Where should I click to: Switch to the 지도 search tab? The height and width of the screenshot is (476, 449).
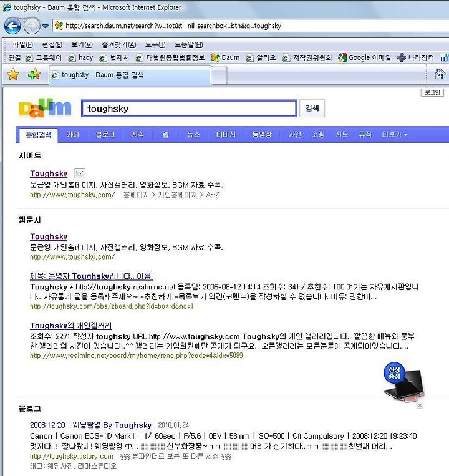(342, 135)
